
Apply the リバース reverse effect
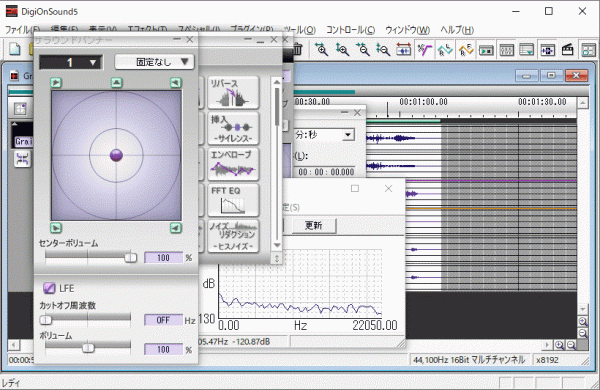(x=233, y=93)
